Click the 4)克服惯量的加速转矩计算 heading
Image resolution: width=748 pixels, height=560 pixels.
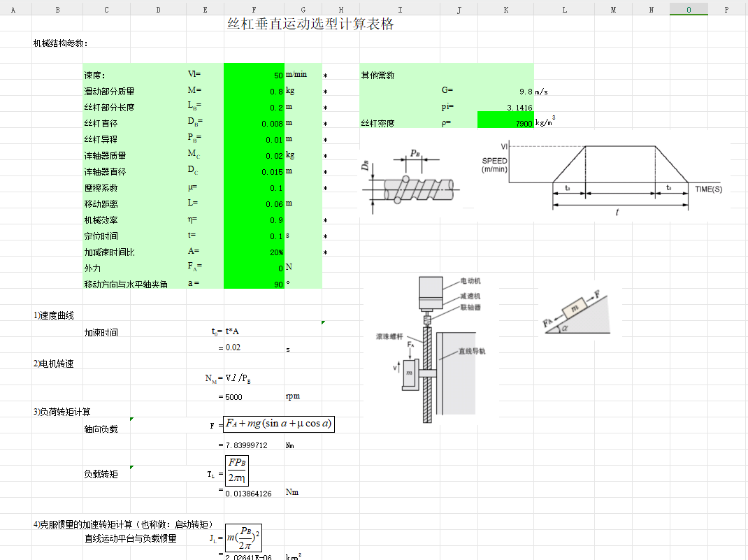pos(123,524)
